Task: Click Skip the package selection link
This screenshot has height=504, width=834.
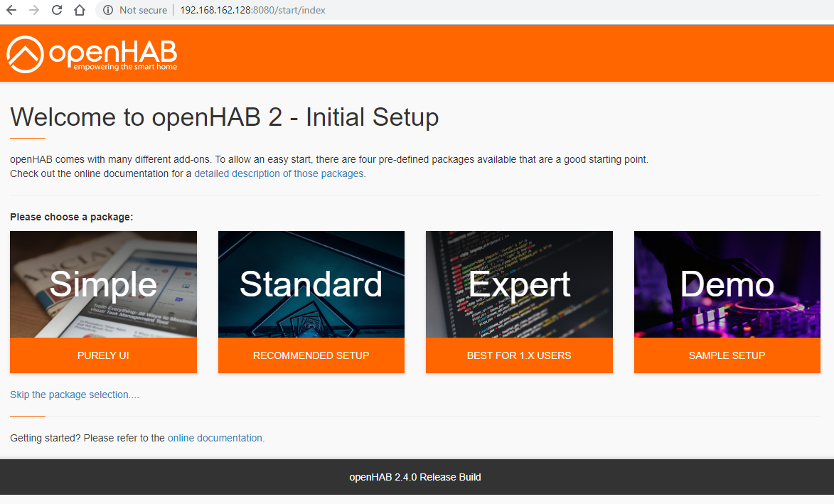Action: tap(75, 395)
